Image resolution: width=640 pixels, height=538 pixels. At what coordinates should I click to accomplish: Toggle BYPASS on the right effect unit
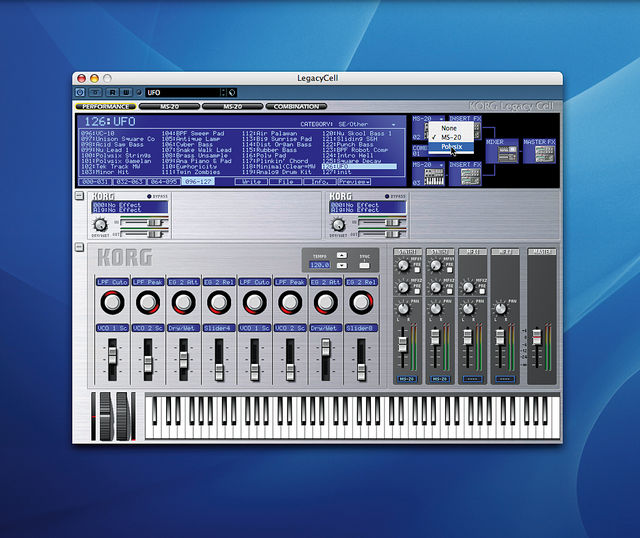click(387, 196)
